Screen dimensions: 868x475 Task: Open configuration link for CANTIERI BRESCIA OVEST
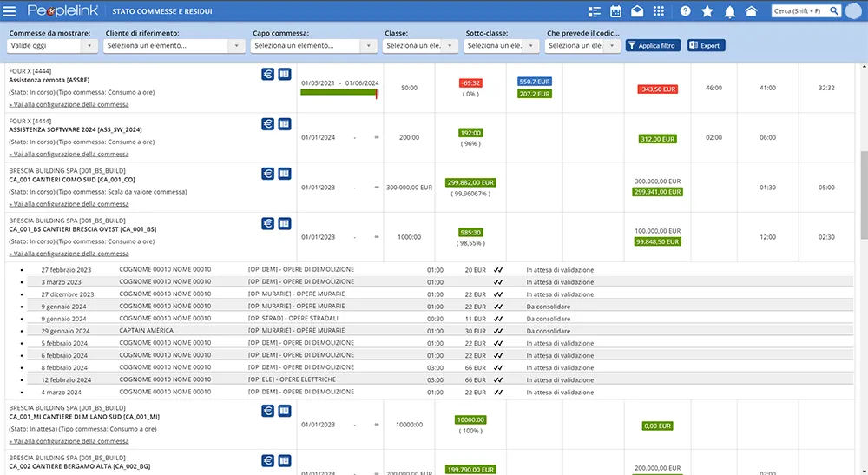point(69,254)
